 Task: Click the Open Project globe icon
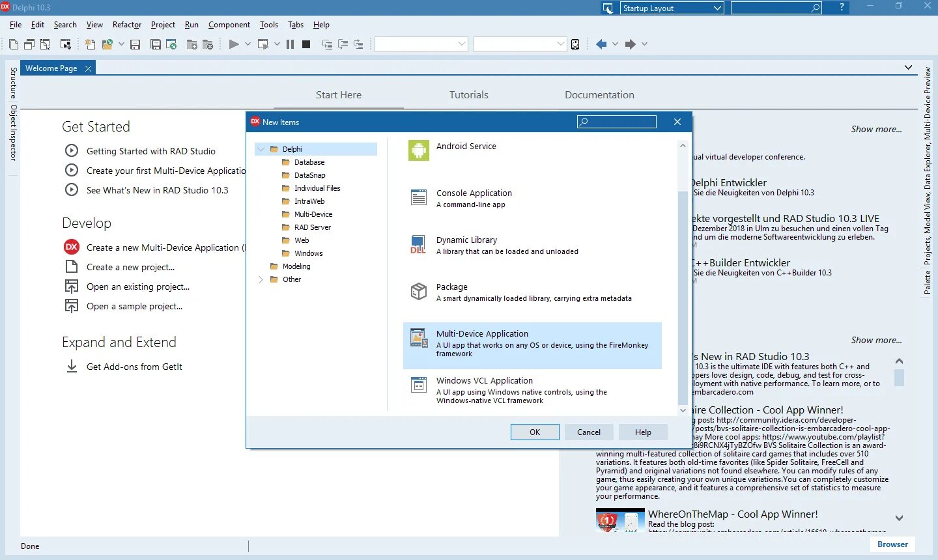pyautogui.click(x=171, y=44)
